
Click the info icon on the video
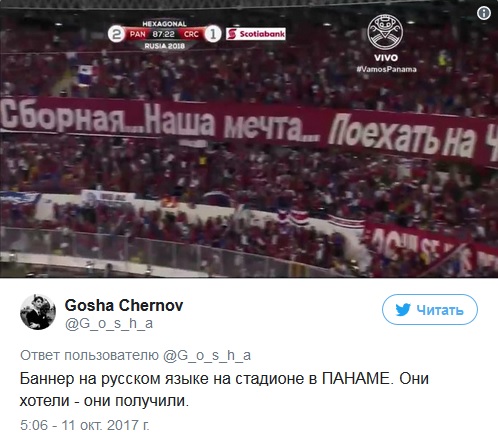click(484, 13)
